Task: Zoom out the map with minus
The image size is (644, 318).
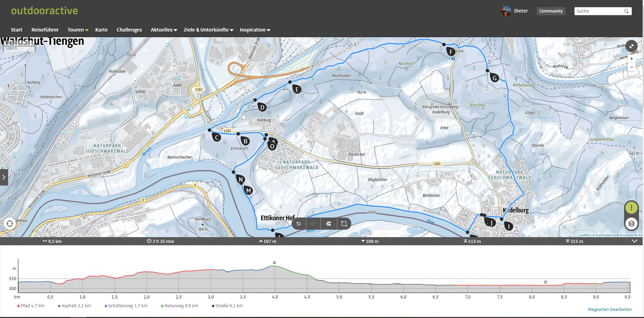Action: [632, 67]
